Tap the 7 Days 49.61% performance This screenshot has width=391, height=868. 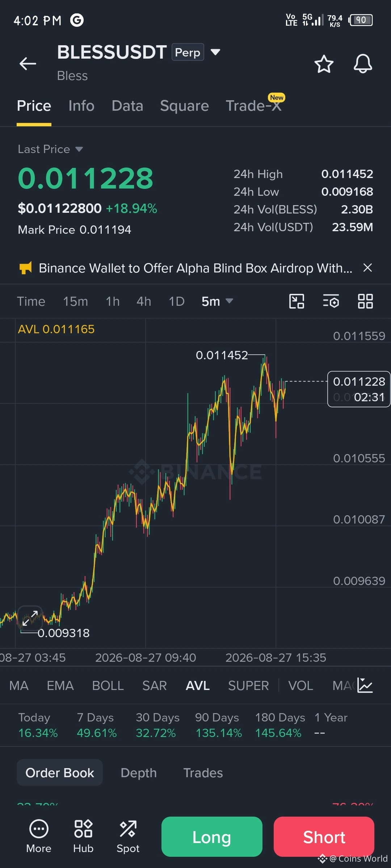[x=97, y=725]
